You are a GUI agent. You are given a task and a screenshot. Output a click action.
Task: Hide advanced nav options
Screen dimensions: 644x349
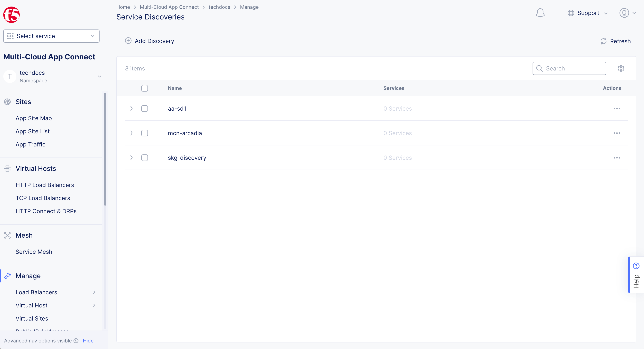[88, 340]
